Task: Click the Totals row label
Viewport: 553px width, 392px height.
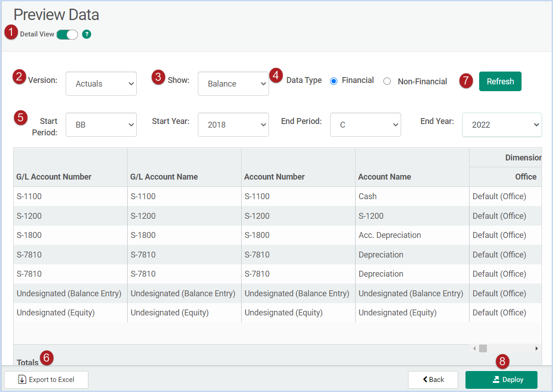Action: click(28, 362)
